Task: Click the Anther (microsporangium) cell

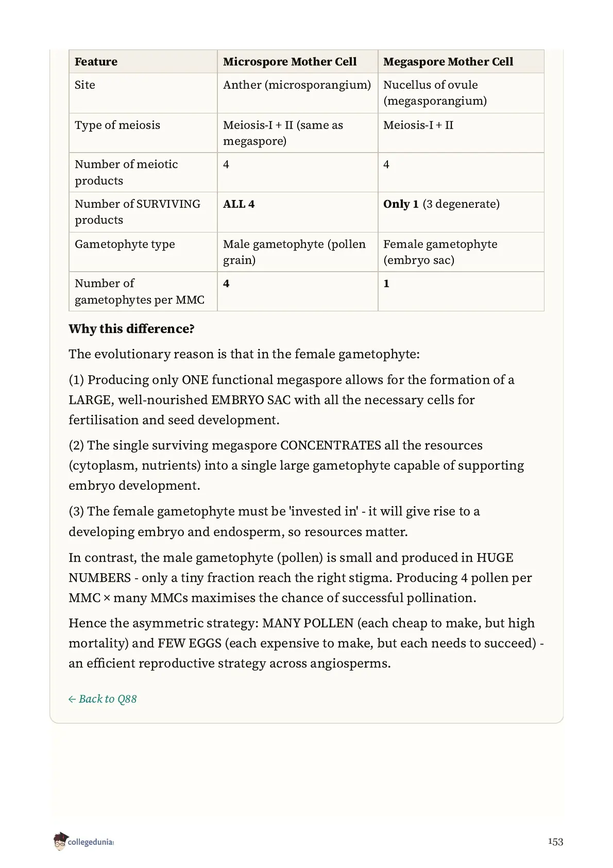Action: [298, 93]
